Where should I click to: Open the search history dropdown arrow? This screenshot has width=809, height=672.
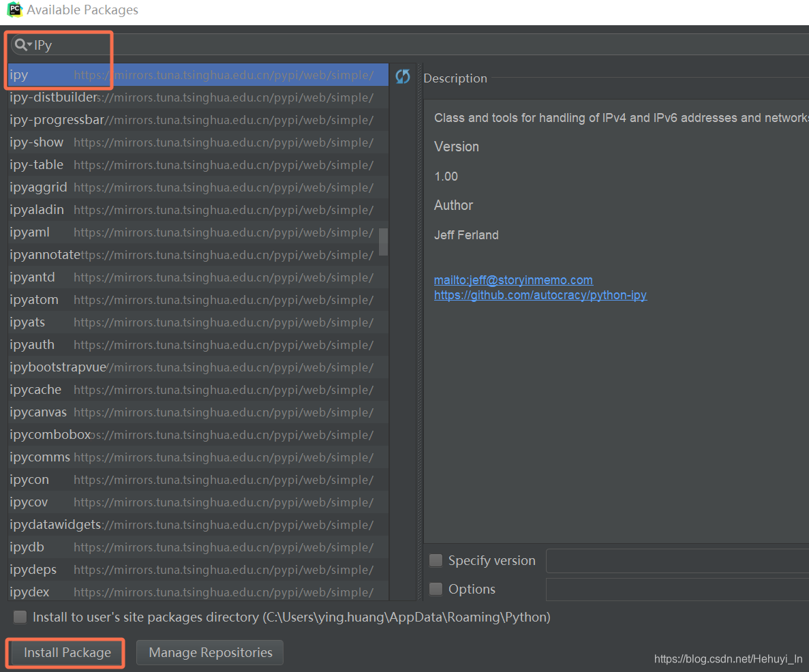pos(30,44)
